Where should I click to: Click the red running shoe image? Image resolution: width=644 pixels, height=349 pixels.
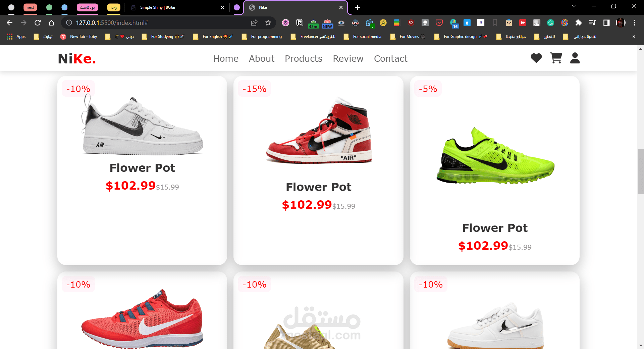[x=142, y=319]
